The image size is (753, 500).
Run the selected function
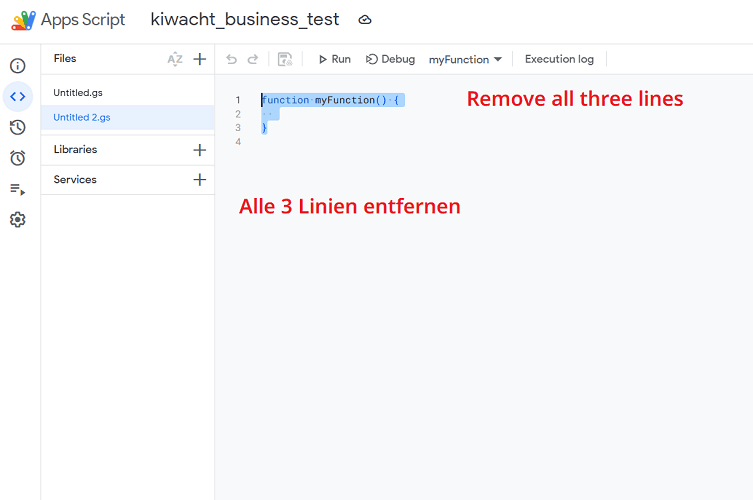tap(335, 59)
